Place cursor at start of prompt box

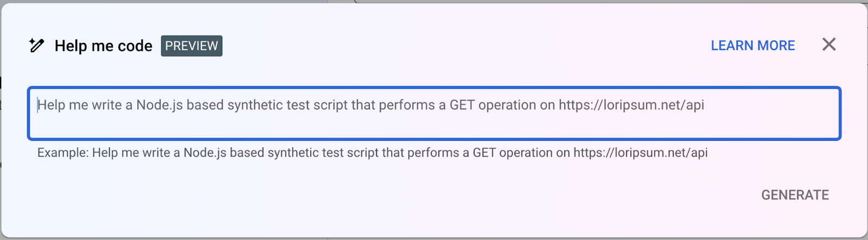(38, 105)
